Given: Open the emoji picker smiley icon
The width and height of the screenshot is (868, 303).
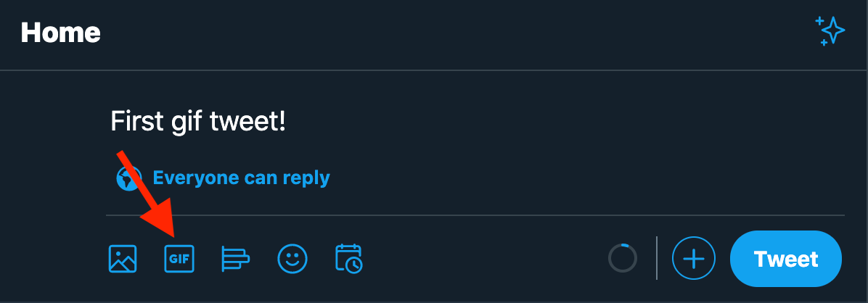Looking at the screenshot, I should 292,259.
